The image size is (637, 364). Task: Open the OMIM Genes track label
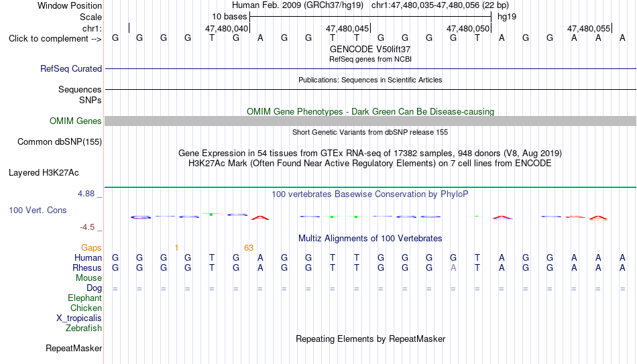point(76,121)
